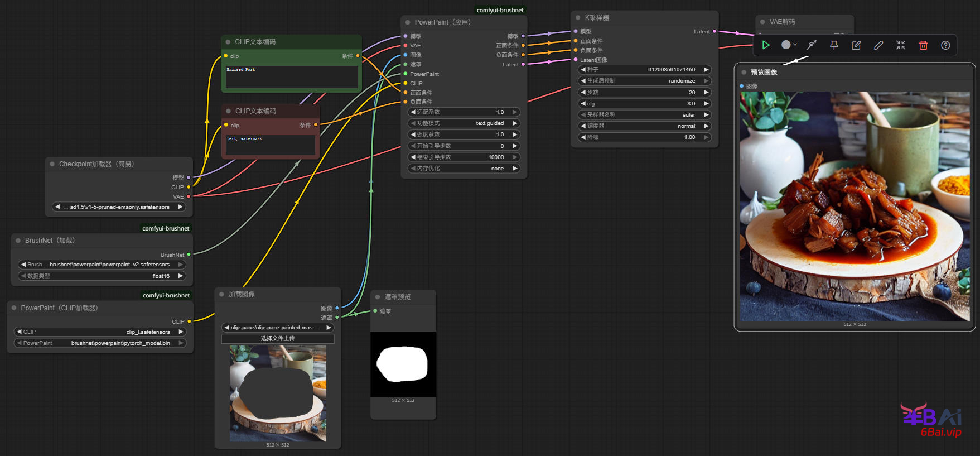Click the green play icon in node toolbar

point(766,45)
